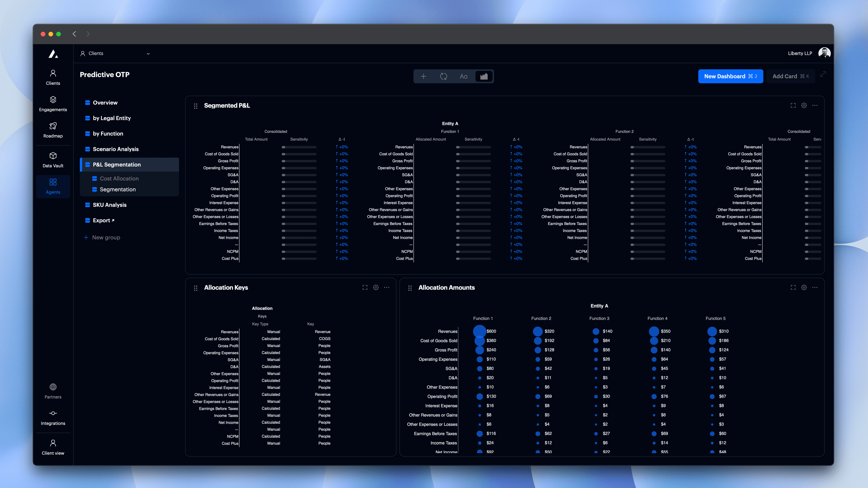The height and width of the screenshot is (488, 868).
Task: Expand the dashboard with the top-right arrow icon
Action: click(823, 74)
